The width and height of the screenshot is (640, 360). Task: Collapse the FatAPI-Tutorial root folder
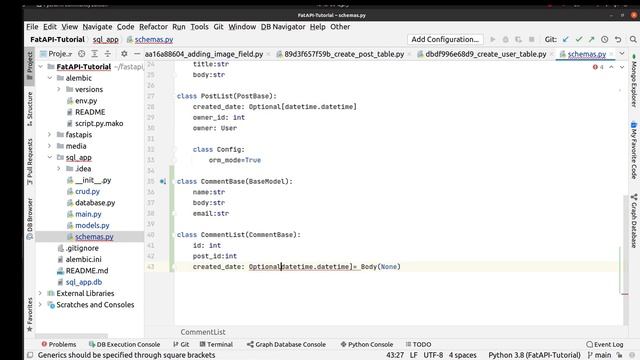click(40, 67)
